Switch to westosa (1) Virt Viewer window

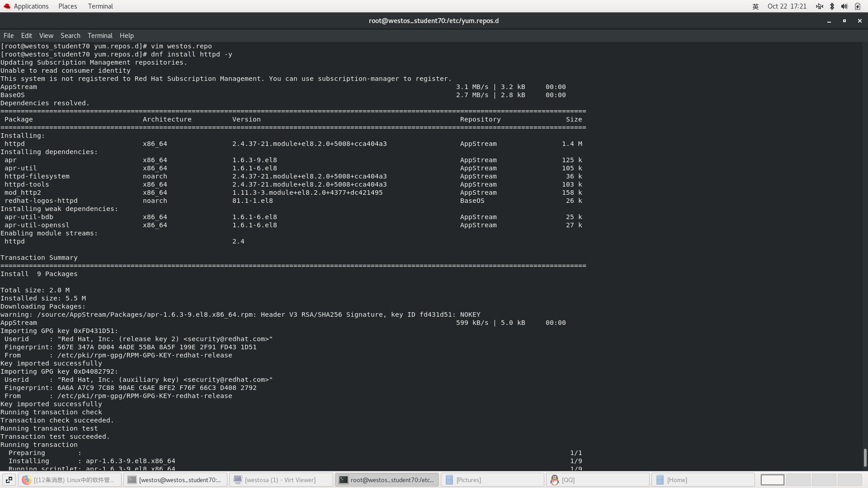tap(281, 480)
